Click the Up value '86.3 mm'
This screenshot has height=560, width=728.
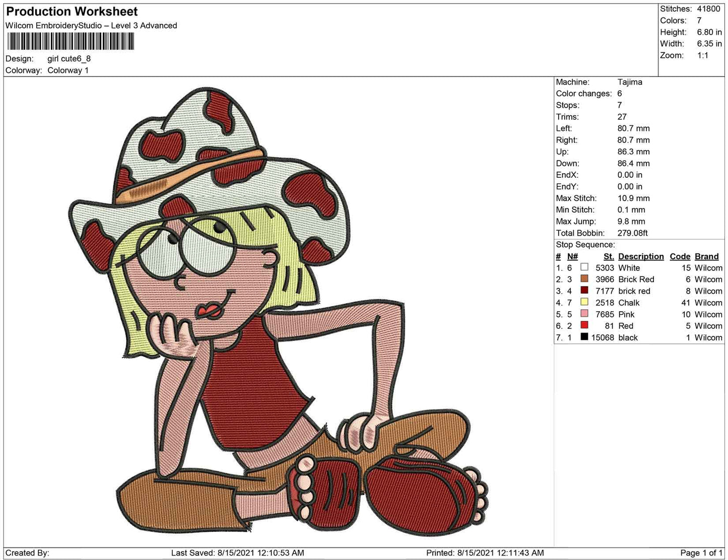pyautogui.click(x=634, y=151)
